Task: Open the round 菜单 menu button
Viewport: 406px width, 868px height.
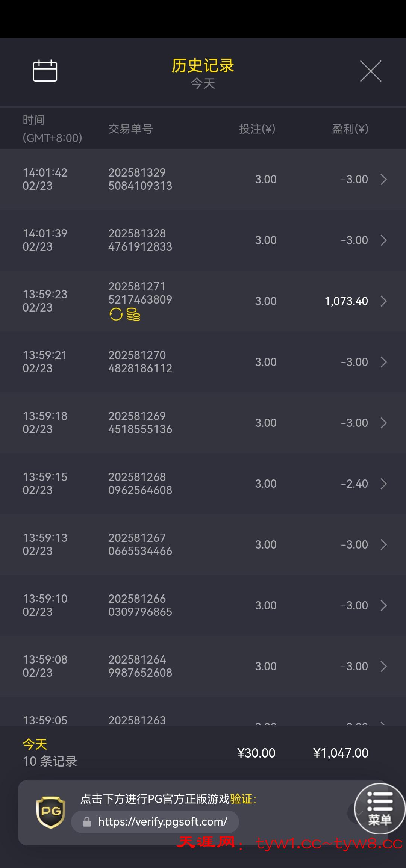Action: 380,808
